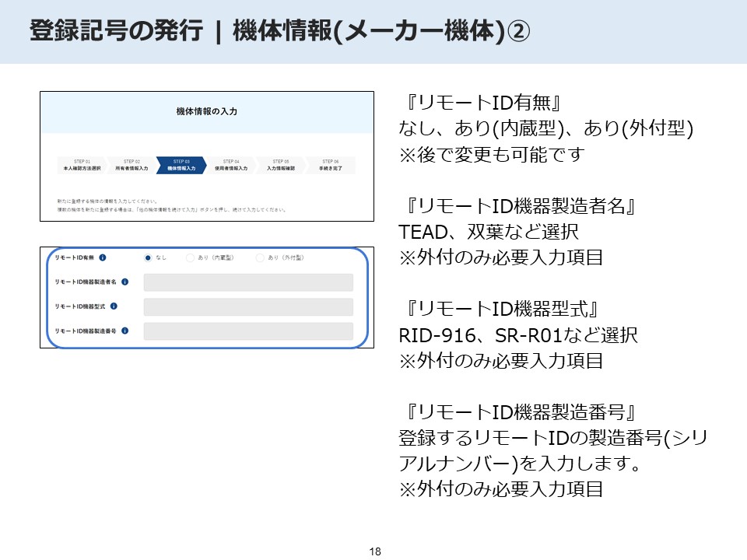Open the active STEP 03 機体情報入力 step
This screenshot has width=747, height=560.
[x=181, y=165]
